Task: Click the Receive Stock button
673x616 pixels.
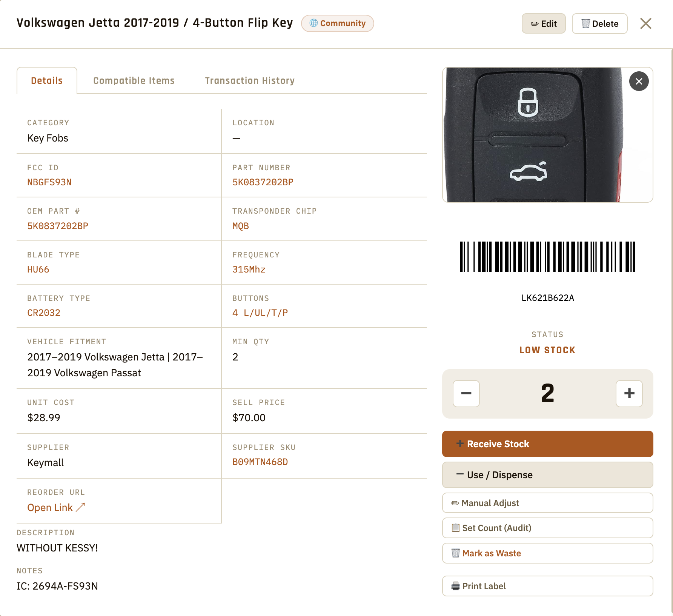Action: click(x=547, y=444)
